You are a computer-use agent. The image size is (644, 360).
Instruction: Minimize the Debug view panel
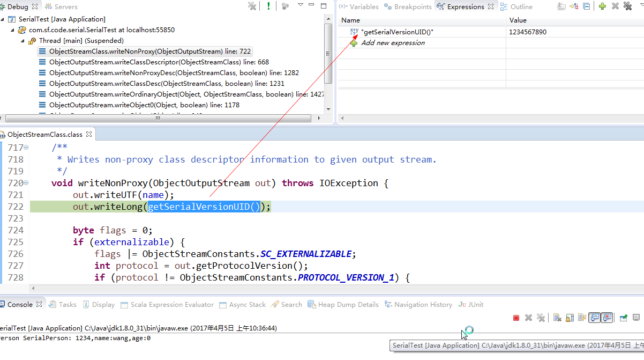312,5
